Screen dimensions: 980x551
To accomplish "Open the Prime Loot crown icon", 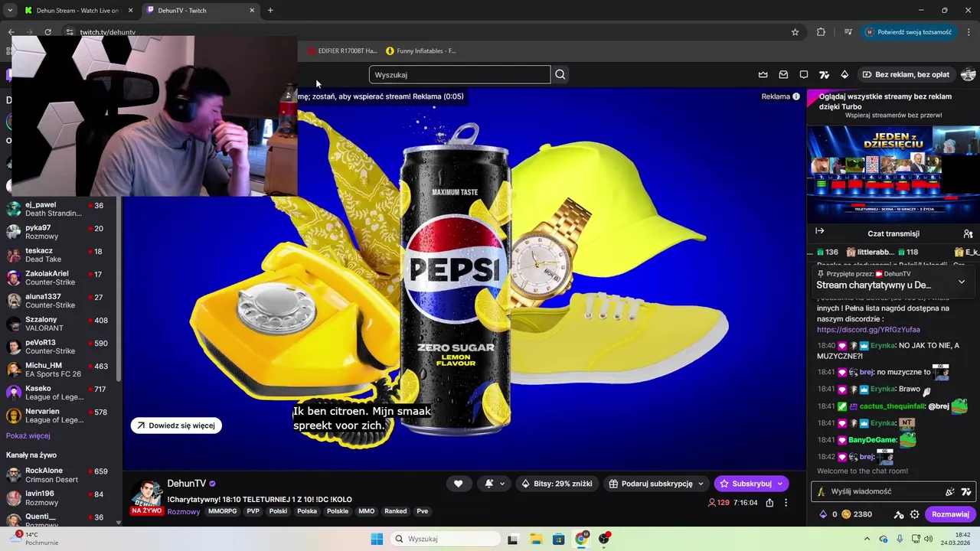I will pyautogui.click(x=763, y=74).
